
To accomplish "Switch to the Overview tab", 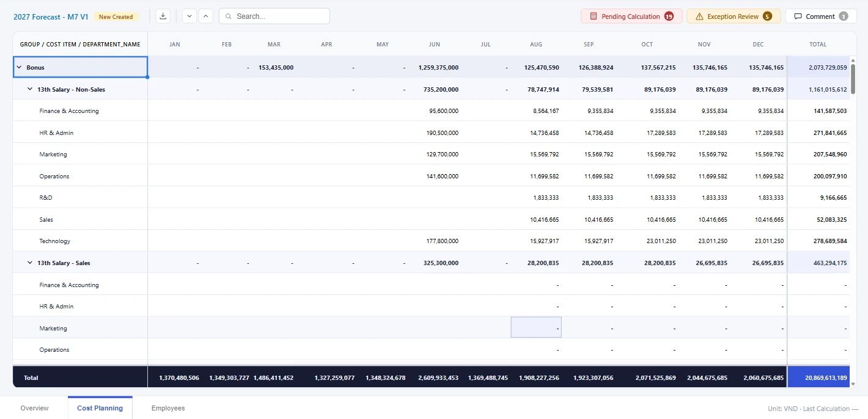I will [34, 408].
